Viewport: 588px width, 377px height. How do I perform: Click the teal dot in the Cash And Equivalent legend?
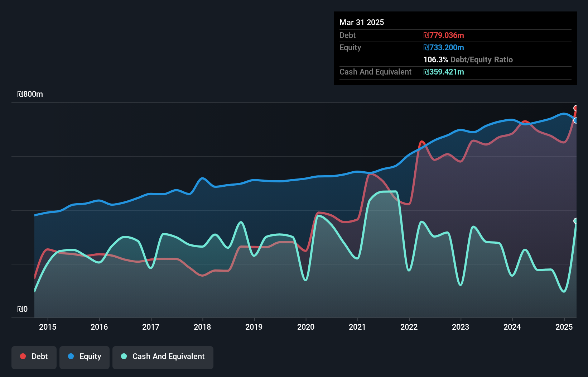coord(123,356)
